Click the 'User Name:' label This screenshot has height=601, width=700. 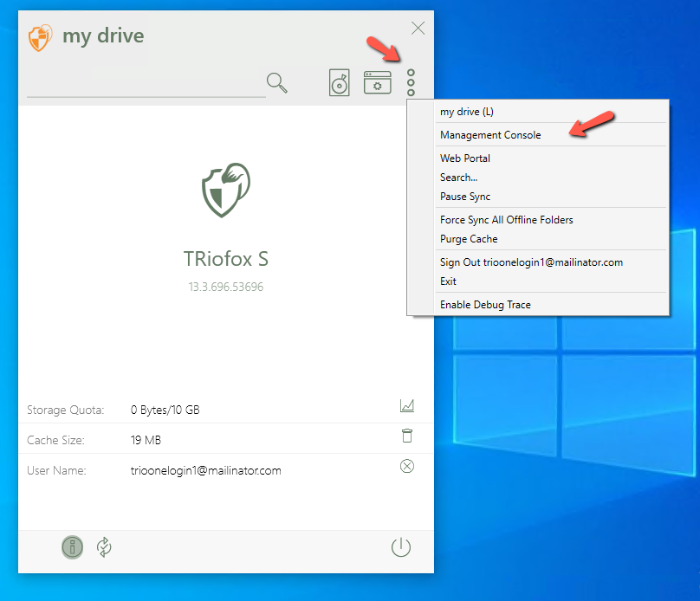pyautogui.click(x=56, y=471)
